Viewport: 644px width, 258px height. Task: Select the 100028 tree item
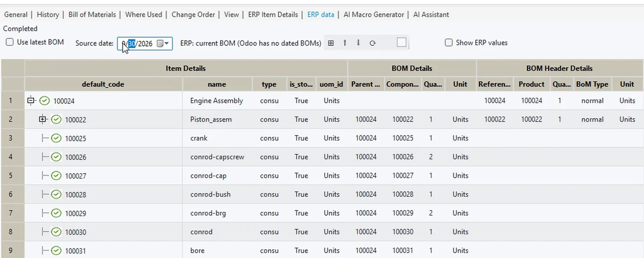76,195
